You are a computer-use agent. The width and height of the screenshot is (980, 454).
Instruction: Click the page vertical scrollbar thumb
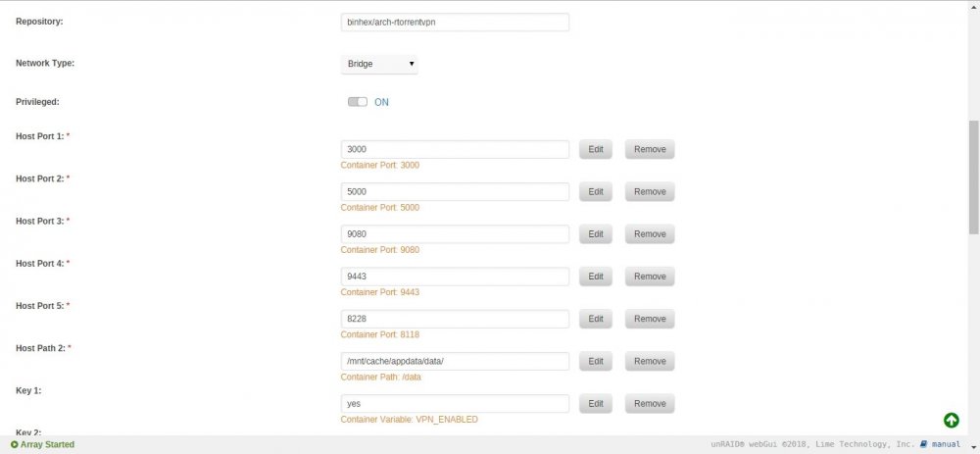974,177
